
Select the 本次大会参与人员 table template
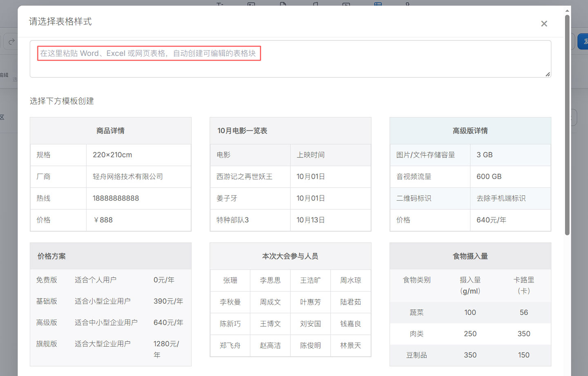click(x=290, y=300)
